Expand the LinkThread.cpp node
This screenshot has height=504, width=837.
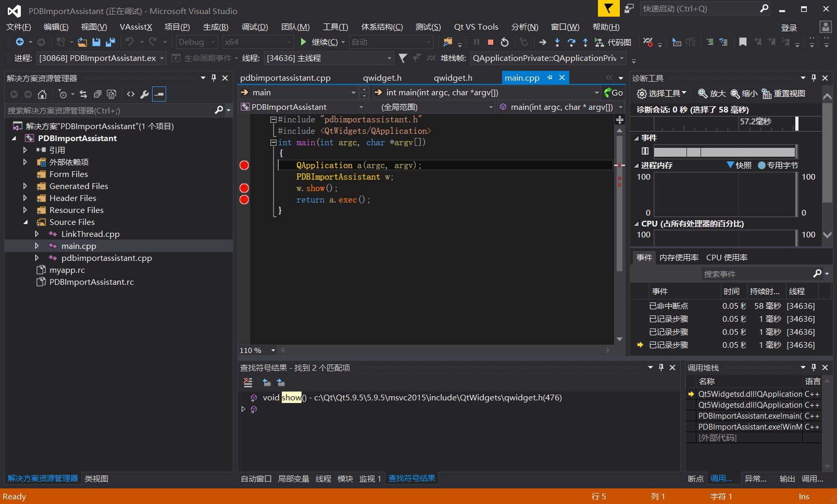point(37,234)
